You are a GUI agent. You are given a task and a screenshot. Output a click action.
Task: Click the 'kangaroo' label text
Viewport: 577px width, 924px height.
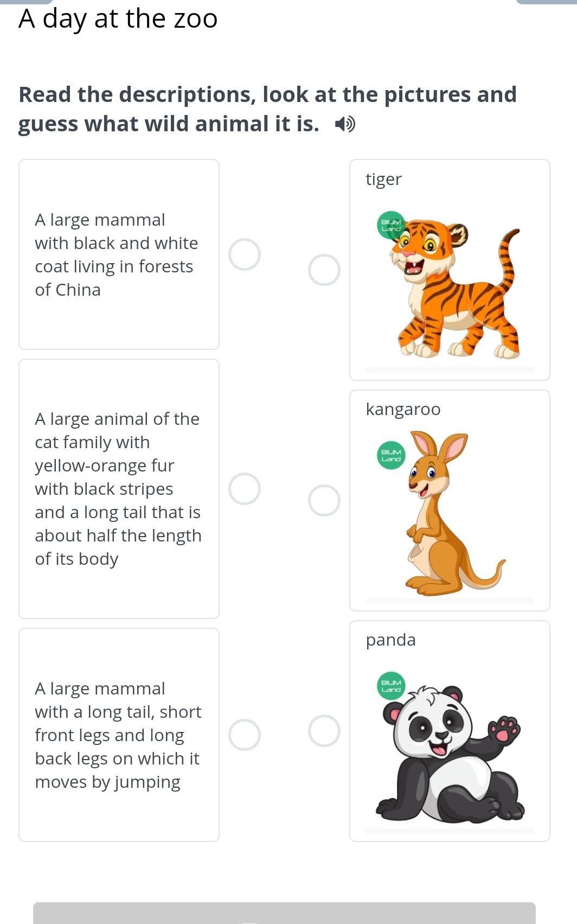tap(403, 409)
